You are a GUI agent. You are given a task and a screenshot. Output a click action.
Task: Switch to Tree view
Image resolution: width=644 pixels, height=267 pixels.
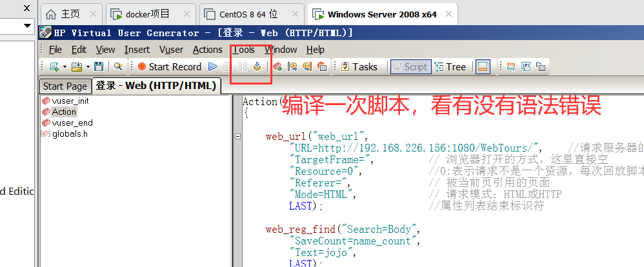click(450, 66)
